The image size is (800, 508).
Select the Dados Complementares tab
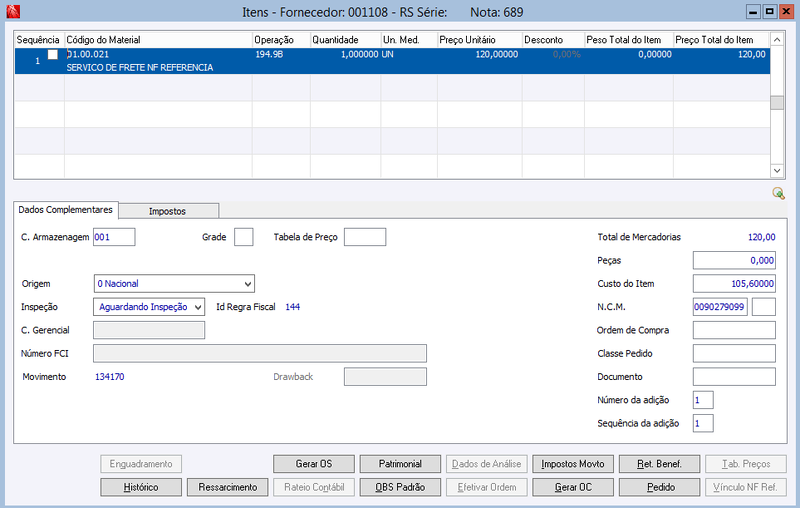[65, 210]
